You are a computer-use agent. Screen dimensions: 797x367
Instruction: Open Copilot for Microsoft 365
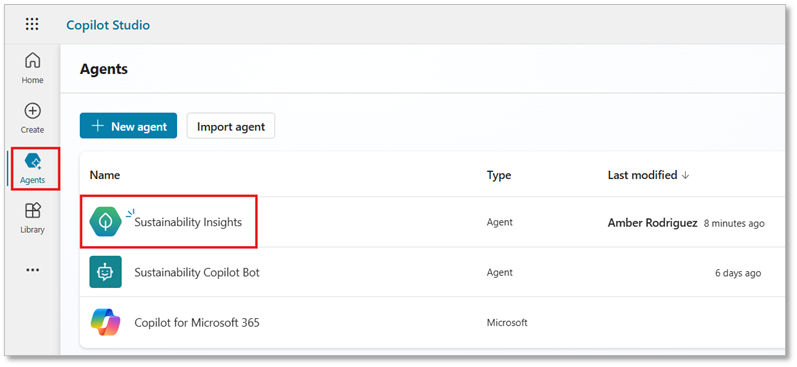point(197,322)
